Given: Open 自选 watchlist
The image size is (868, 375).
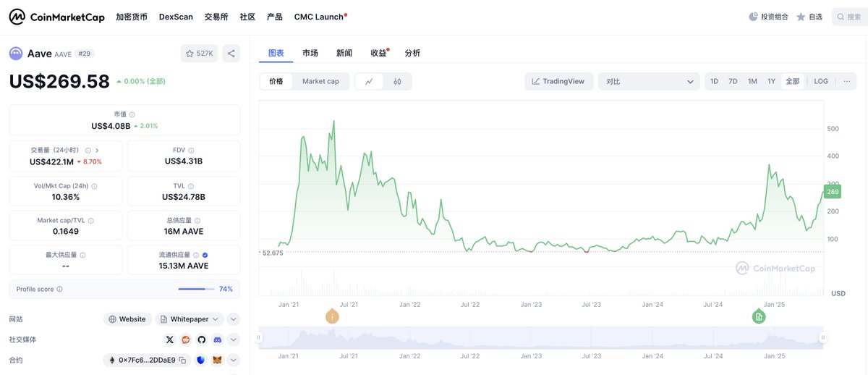Looking at the screenshot, I should 809,17.
